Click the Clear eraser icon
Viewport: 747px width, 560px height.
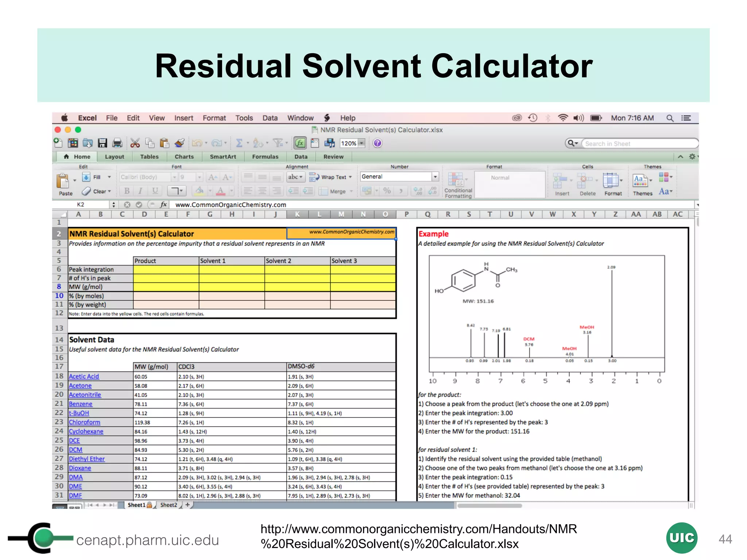86,191
